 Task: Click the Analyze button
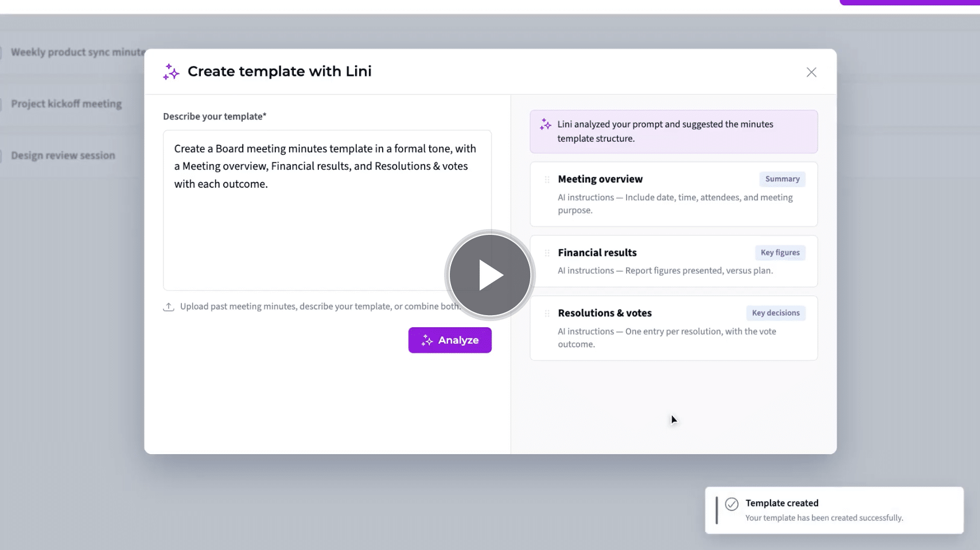click(450, 340)
